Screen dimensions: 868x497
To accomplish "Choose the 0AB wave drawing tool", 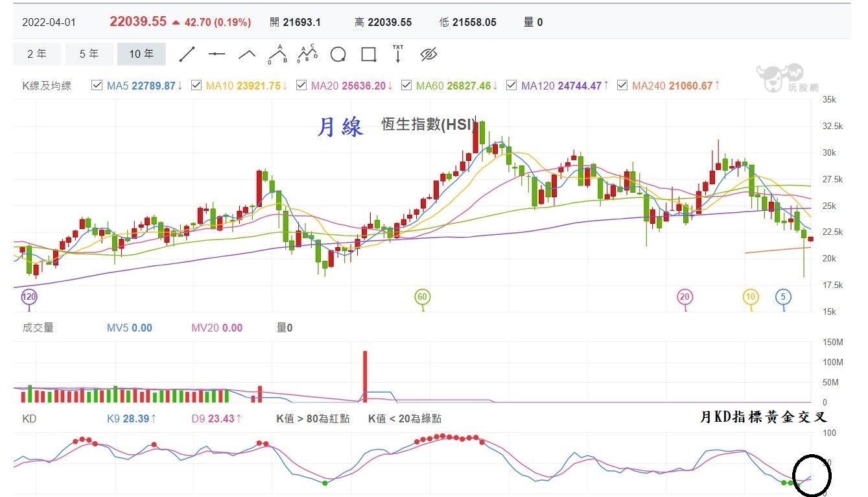I will pyautogui.click(x=277, y=55).
